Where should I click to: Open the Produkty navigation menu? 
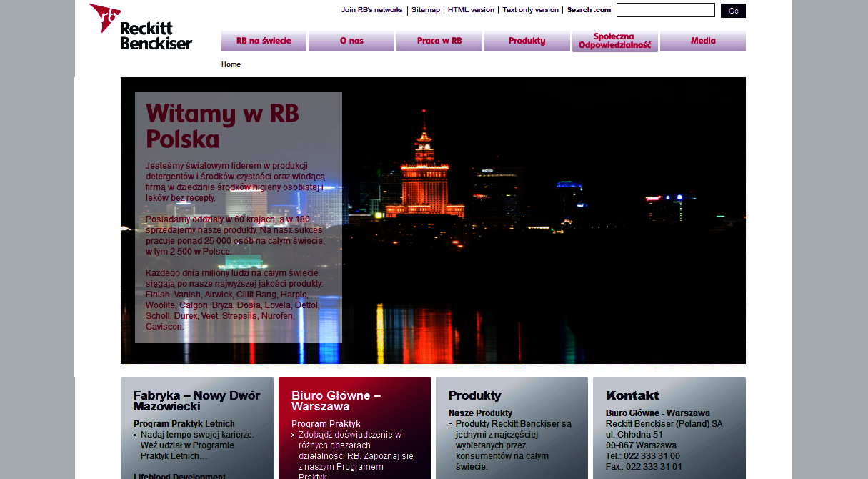coord(527,41)
